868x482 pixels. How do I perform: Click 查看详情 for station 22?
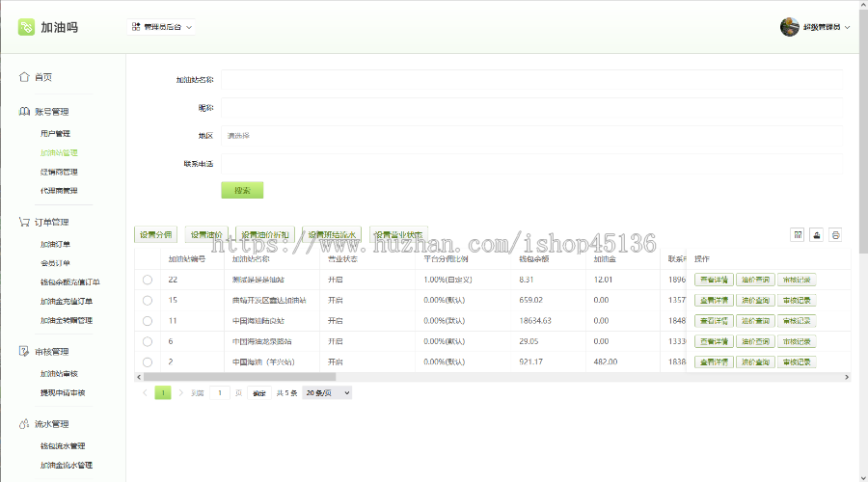(714, 280)
